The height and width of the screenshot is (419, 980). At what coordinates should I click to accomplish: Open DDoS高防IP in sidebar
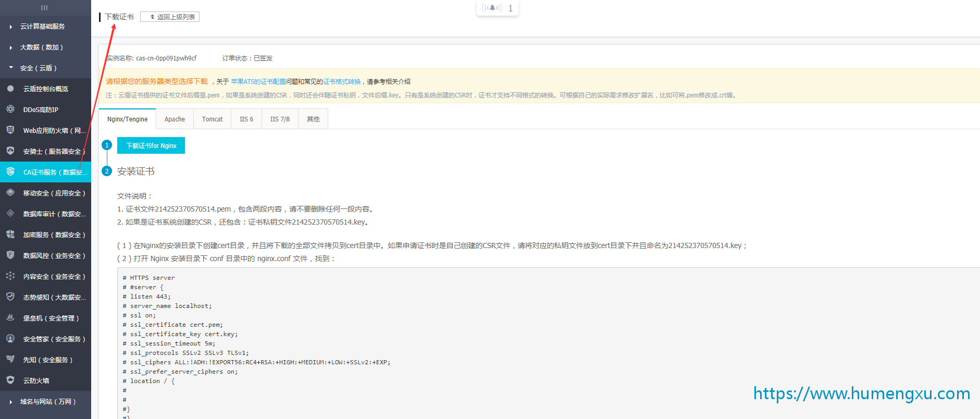tap(45, 109)
